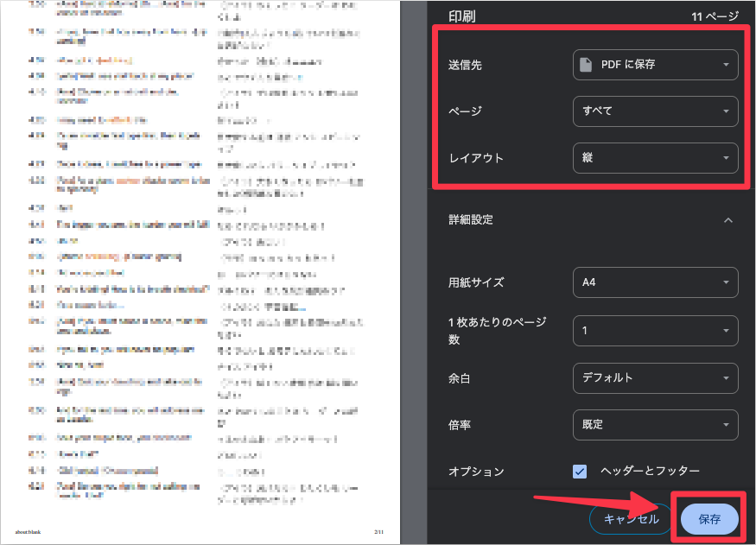This screenshot has width=756, height=545.
Task: Click the arrow icon on the 送信先 dropdown
Action: 727,64
